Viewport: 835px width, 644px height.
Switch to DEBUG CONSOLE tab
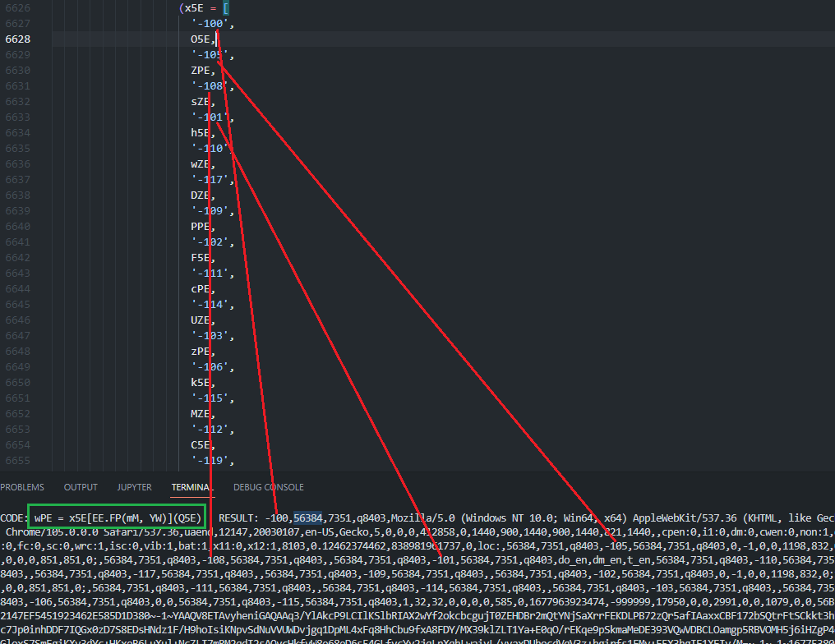[x=269, y=487]
